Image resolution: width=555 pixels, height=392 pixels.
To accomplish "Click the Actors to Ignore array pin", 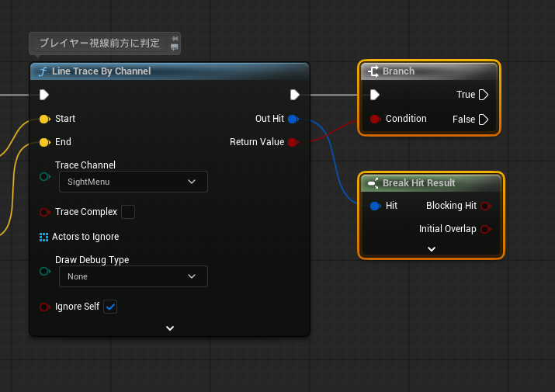I will point(44,237).
